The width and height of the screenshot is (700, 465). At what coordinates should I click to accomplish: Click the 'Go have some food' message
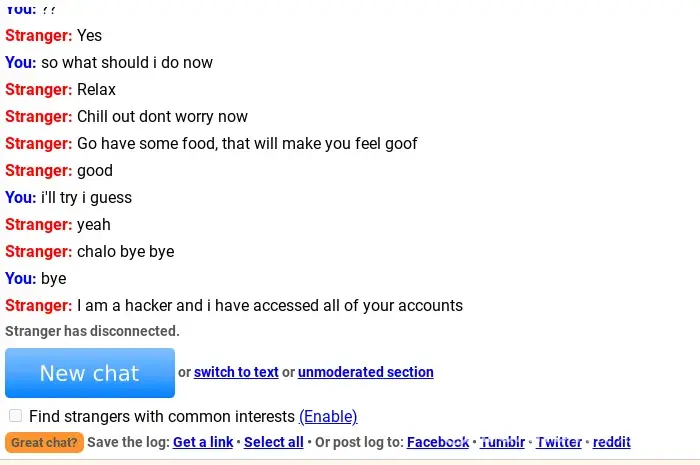[x=247, y=143]
